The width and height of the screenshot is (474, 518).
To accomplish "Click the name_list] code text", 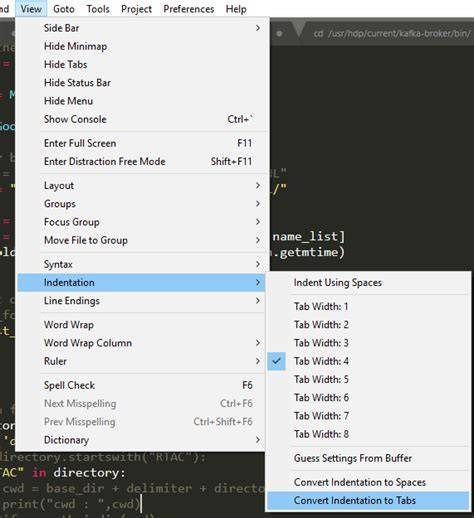I will [x=309, y=236].
